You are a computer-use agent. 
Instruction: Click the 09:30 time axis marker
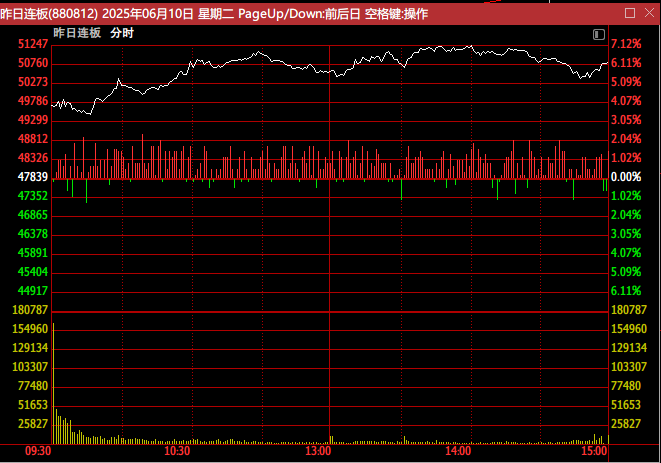37,452
